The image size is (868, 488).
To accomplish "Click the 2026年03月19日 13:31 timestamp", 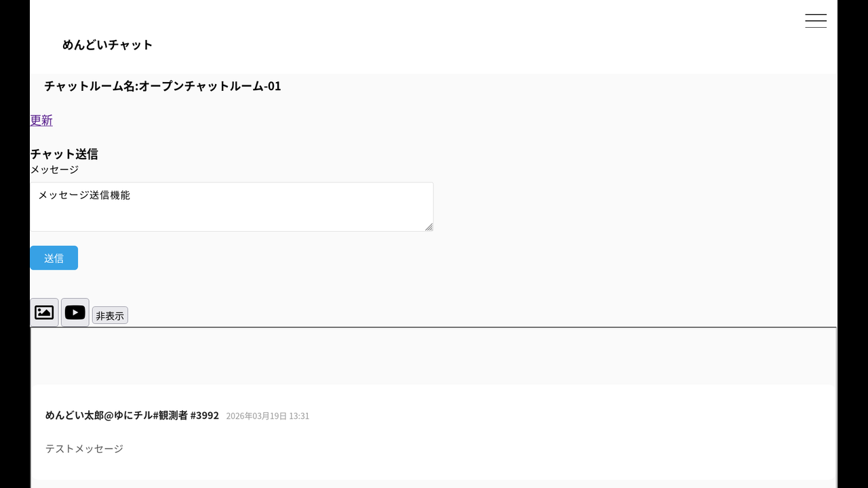I will click(x=267, y=416).
